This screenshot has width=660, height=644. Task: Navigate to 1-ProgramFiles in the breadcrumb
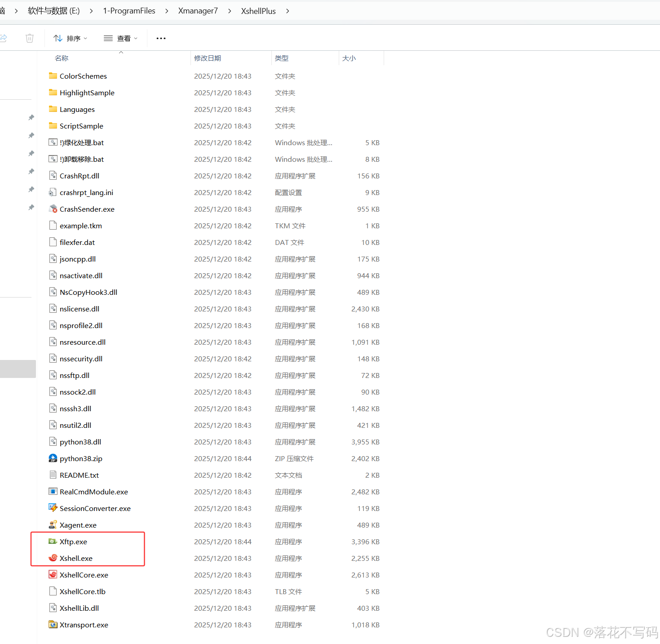[129, 11]
